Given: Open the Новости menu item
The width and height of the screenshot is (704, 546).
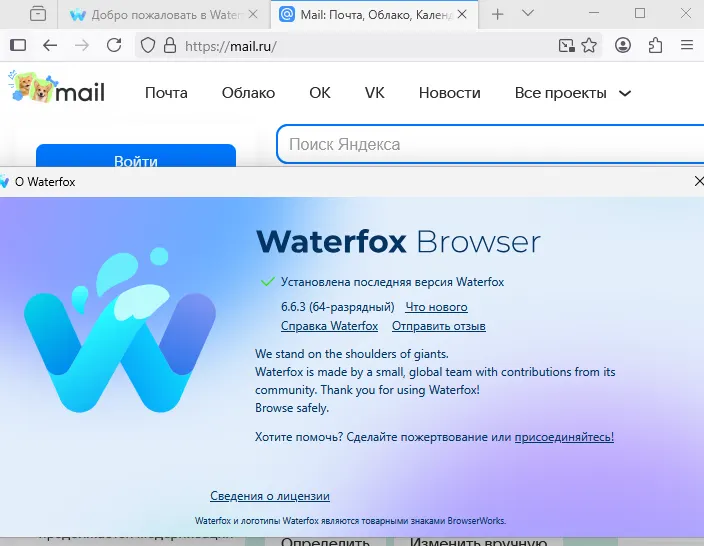Looking at the screenshot, I should (449, 93).
